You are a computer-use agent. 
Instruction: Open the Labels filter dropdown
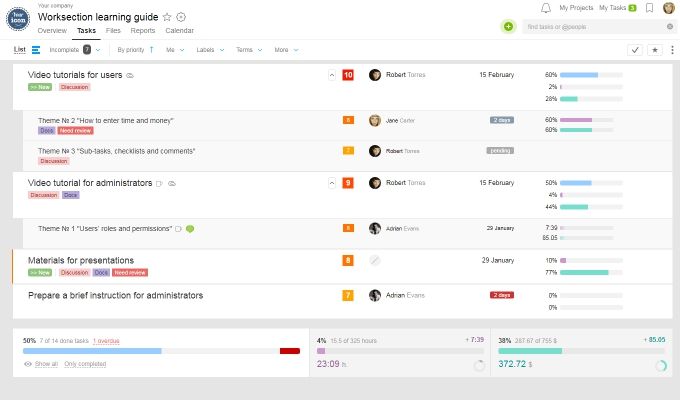[208, 49]
